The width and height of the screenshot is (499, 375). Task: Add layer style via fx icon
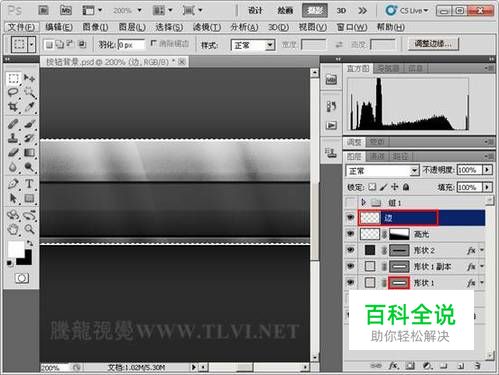coord(393,366)
